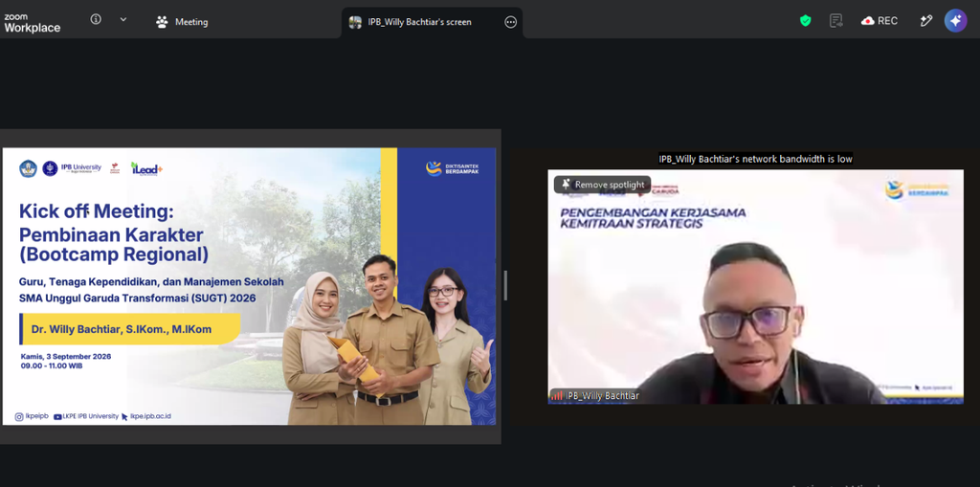Click the Zoom Workplace logo
The image size is (980, 487).
click(32, 23)
